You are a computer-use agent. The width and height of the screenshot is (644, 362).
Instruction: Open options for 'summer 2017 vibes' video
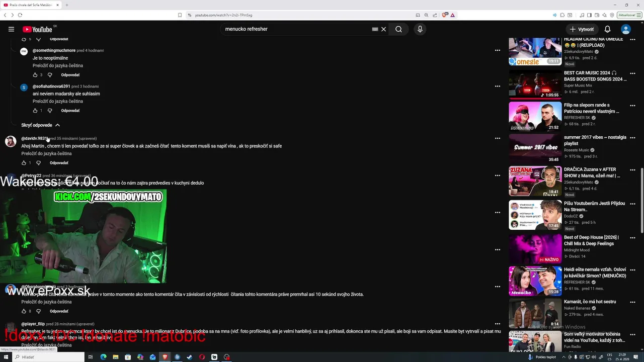click(632, 138)
